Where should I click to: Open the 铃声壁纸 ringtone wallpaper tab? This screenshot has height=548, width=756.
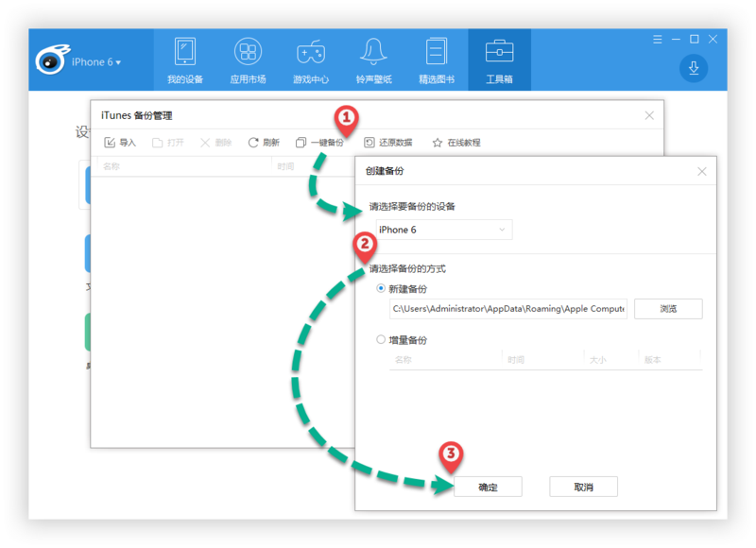coord(373,60)
